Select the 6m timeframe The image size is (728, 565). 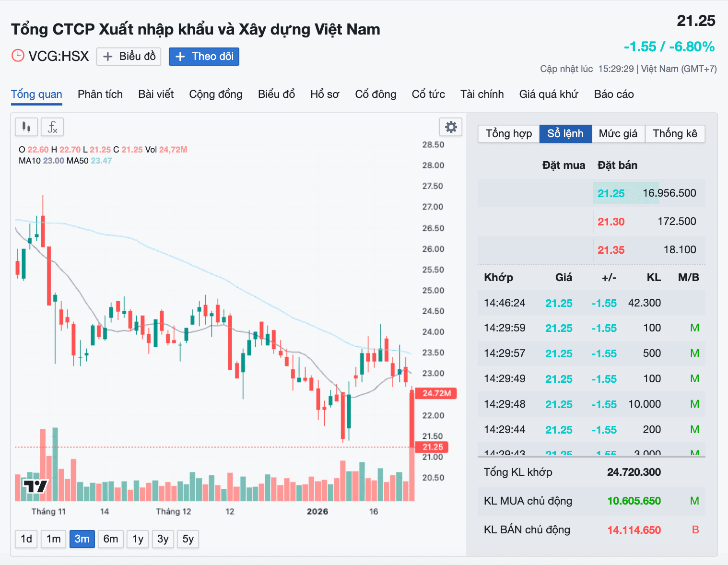tap(110, 539)
